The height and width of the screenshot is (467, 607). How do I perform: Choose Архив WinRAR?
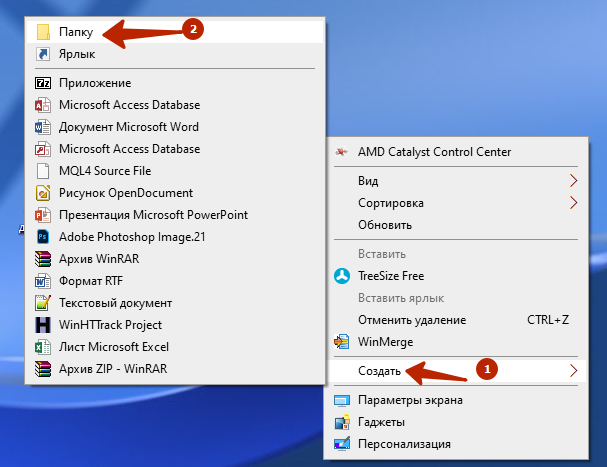(175, 259)
